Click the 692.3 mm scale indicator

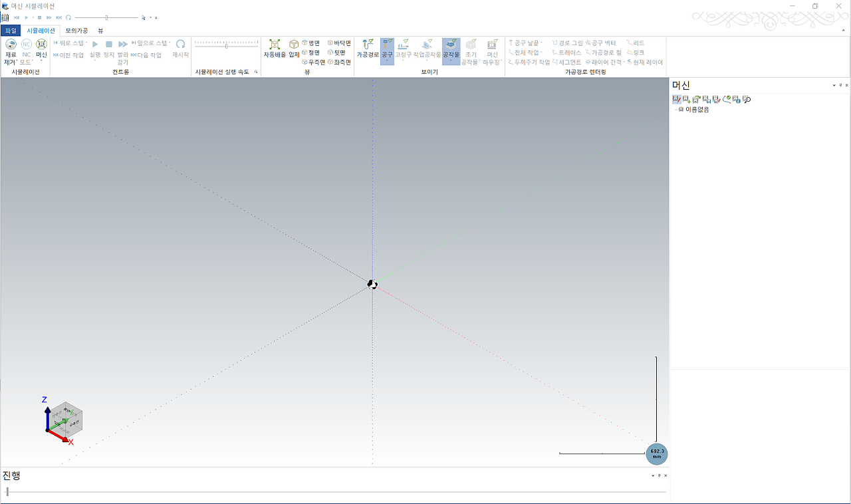click(x=657, y=454)
